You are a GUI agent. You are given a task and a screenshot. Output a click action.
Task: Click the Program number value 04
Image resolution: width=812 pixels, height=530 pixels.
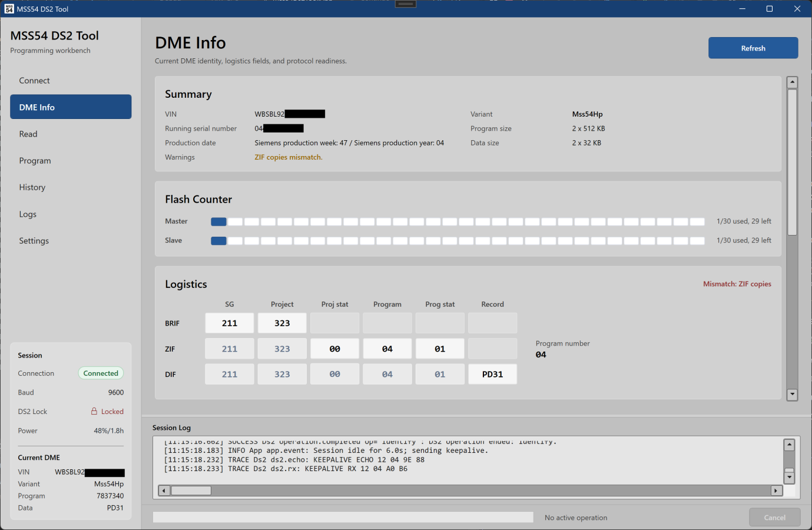point(541,355)
